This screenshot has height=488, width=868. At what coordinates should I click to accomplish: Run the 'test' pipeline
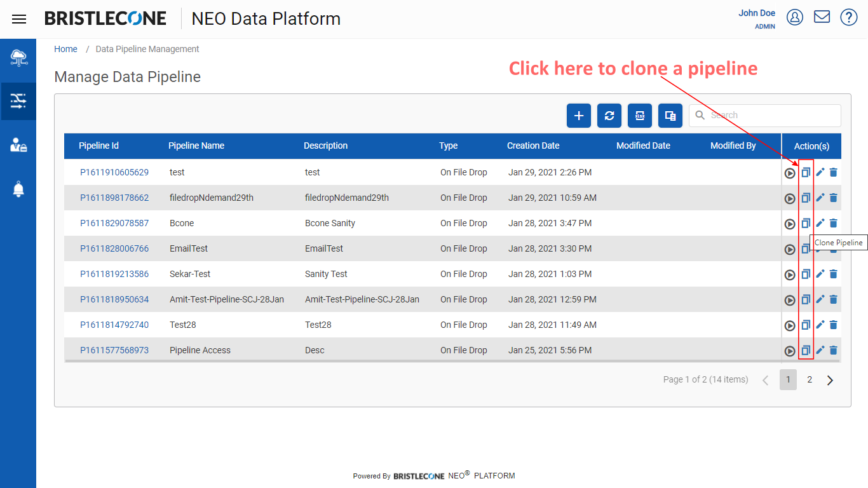coord(790,173)
